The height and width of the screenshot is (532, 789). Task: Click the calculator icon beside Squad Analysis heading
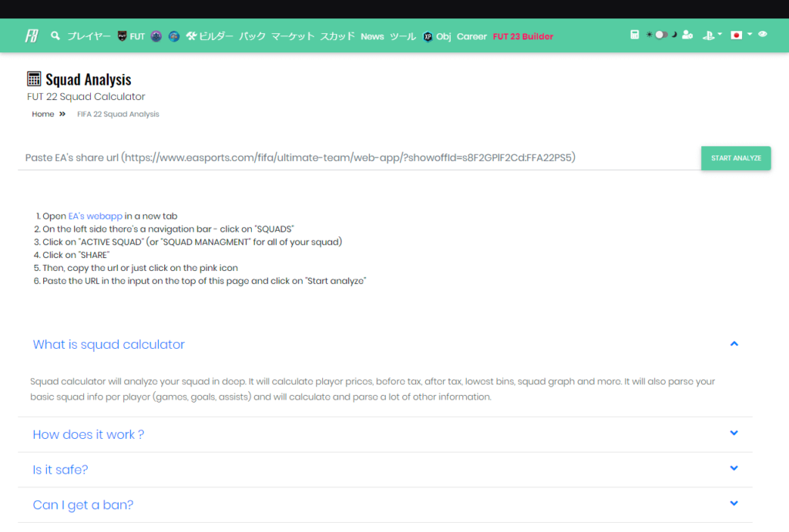point(34,79)
